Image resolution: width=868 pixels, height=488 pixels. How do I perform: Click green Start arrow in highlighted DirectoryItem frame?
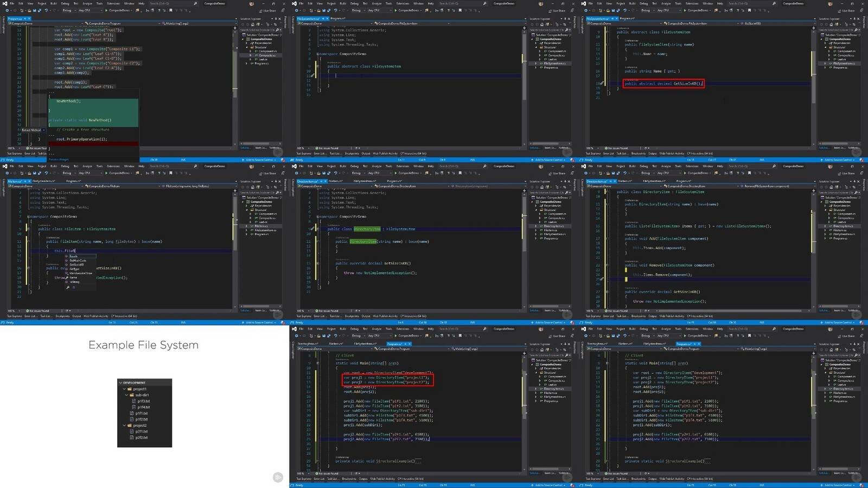(x=395, y=173)
